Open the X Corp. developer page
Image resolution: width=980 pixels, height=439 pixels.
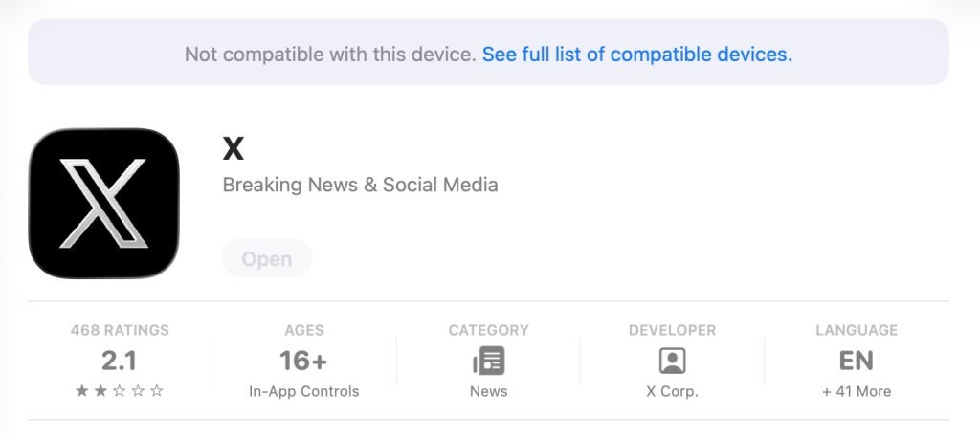pos(672,391)
